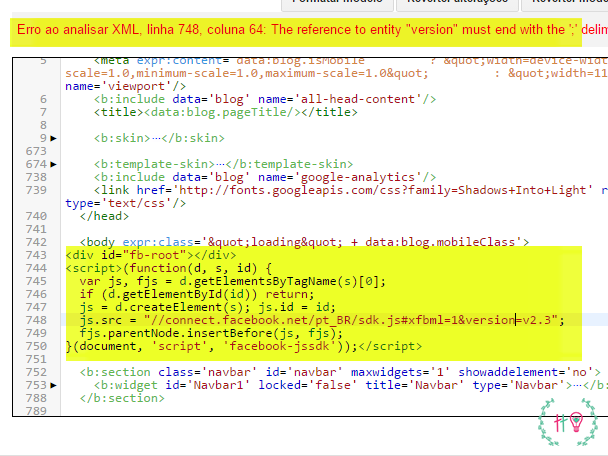Screen dimensions: 608x456
Task: Click the b:section class='navbar' line
Action: point(340,372)
